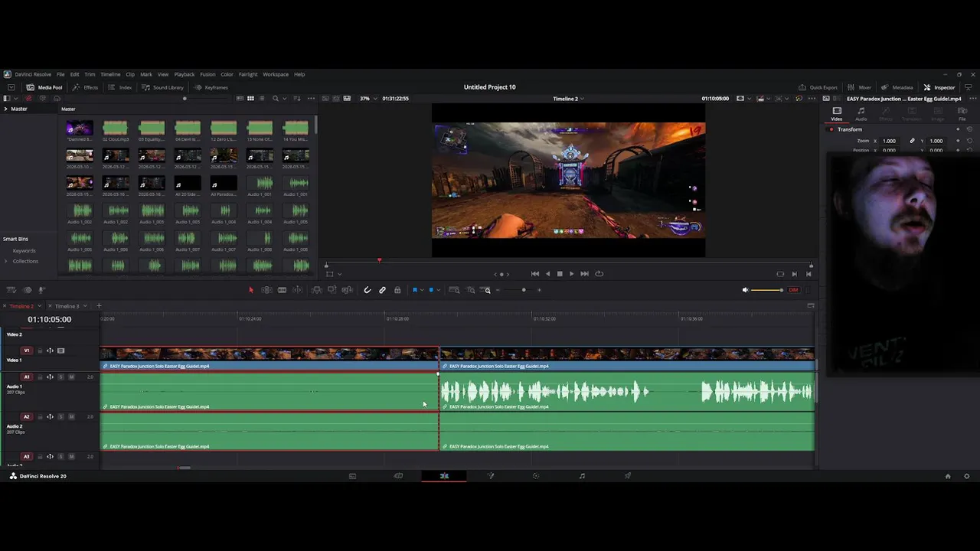980x551 pixels.
Task: Mute the monitor speaker icon
Action: [x=745, y=290]
